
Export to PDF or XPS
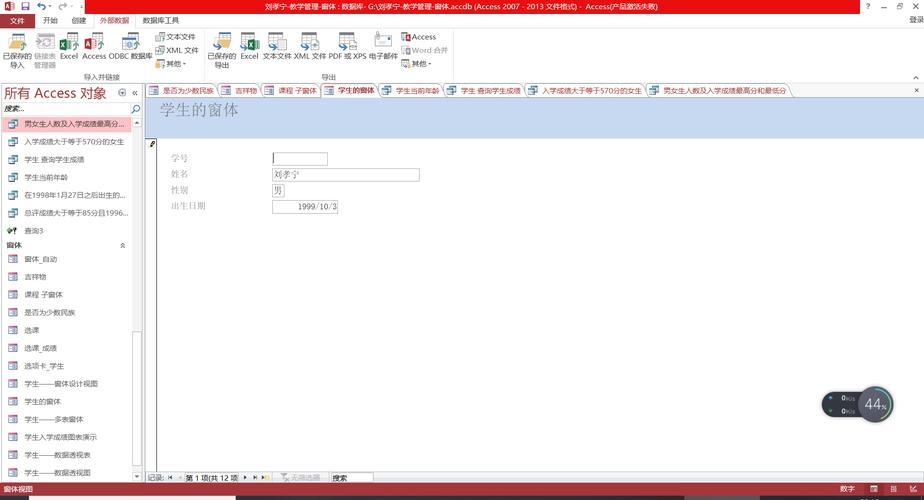[x=347, y=46]
